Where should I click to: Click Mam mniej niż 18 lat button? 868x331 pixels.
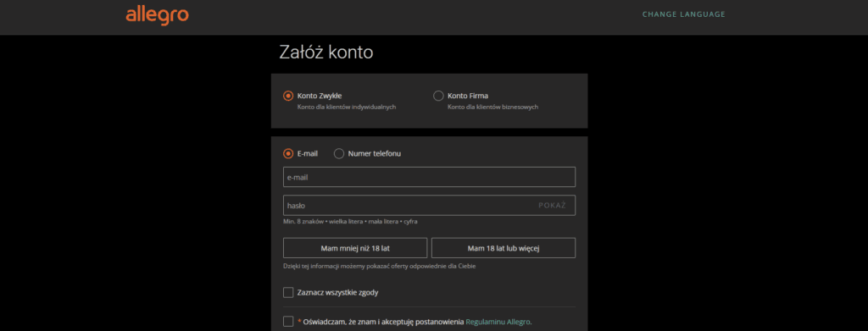[355, 248]
